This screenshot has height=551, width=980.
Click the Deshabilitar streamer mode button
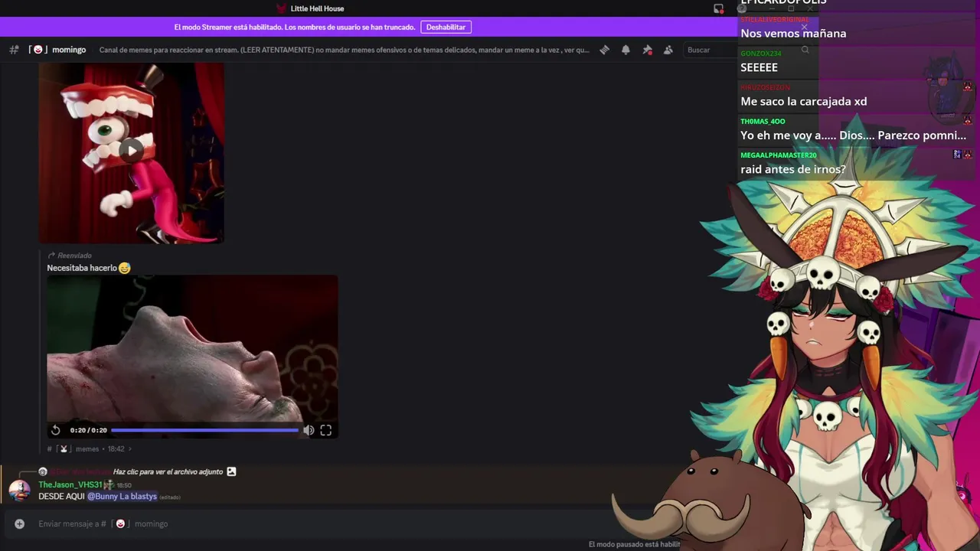(x=446, y=27)
